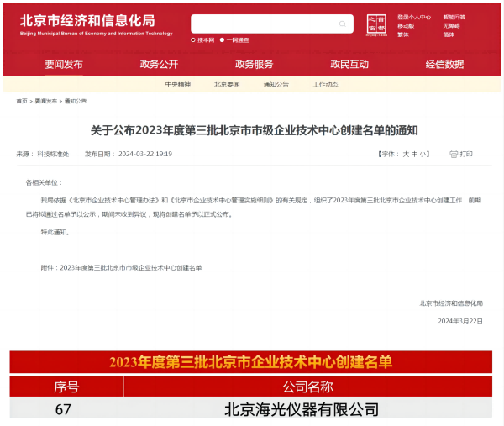Click inside the search input box
This screenshot has width=504, height=426.
click(260, 24)
